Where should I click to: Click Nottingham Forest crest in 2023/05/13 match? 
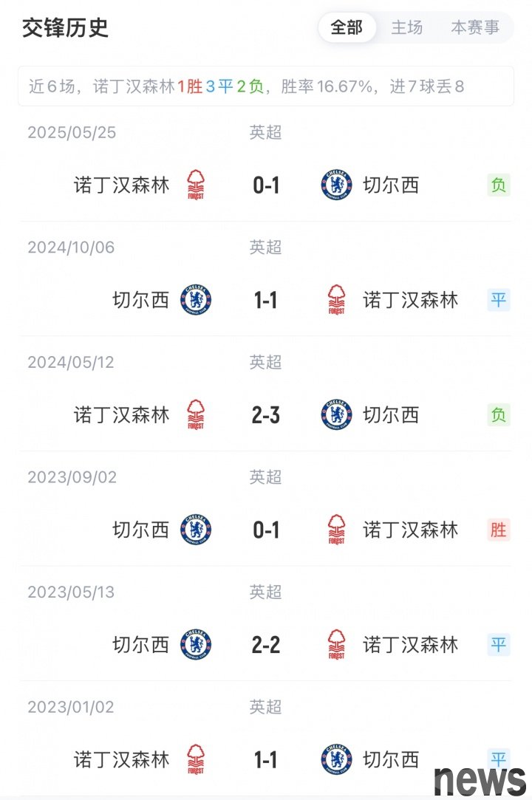[x=336, y=645]
